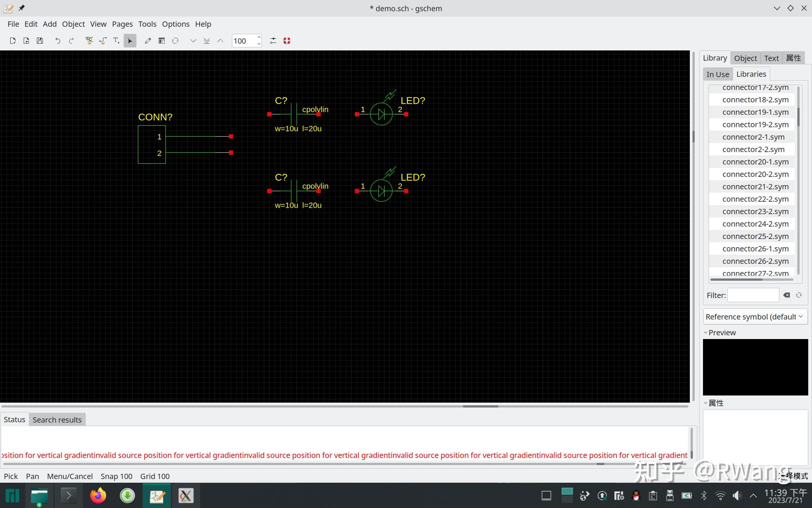Collapse the 属性 section expander
This screenshot has height=508, width=812.
(706, 403)
